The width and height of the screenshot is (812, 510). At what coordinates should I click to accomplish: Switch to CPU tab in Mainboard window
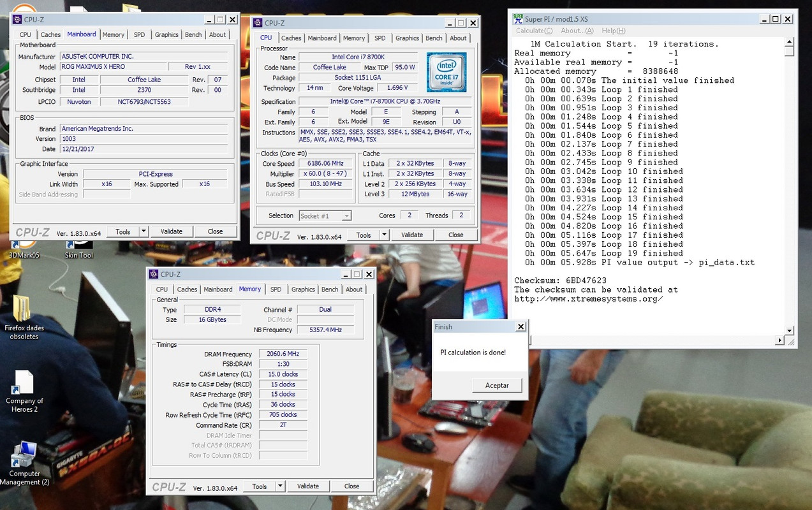pyautogui.click(x=26, y=34)
